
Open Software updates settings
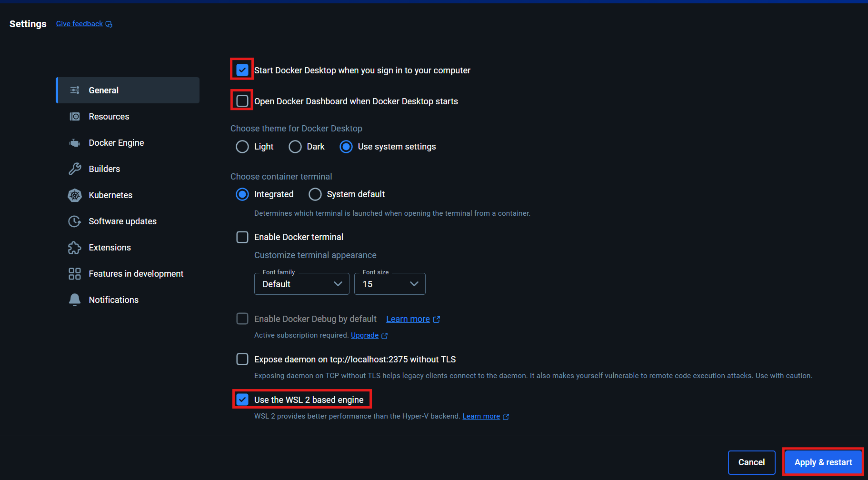(x=128, y=221)
